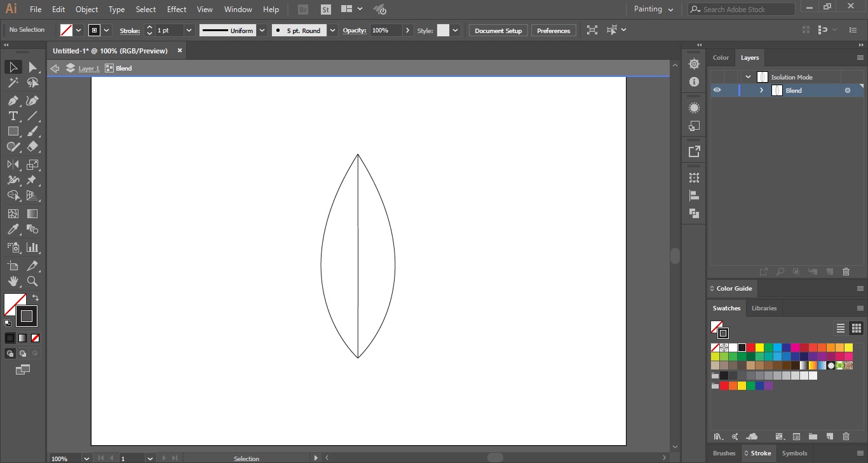This screenshot has width=868, height=463.
Task: Click the Document Setup button
Action: 498,31
